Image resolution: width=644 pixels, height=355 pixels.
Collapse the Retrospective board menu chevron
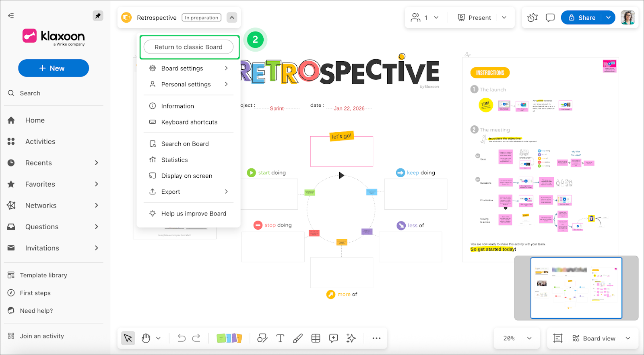[x=232, y=18]
